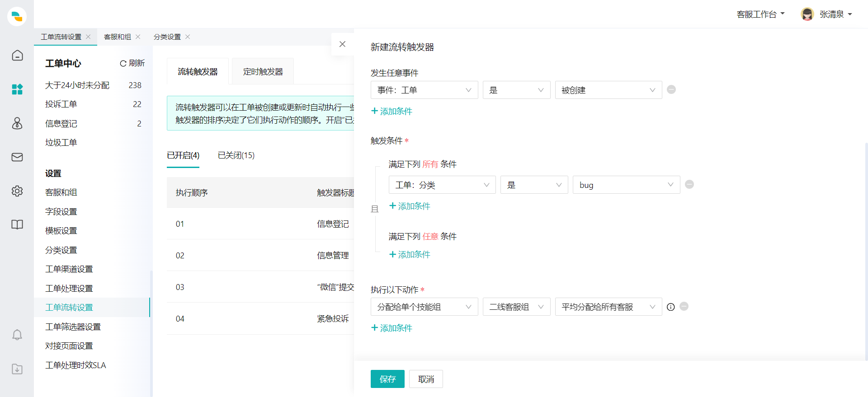Open 大于24小时未分配 ticket filter

[93, 85]
